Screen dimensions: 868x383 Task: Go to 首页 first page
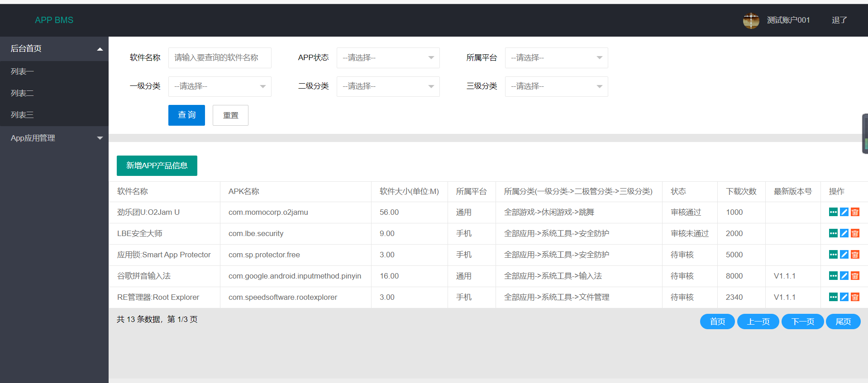[717, 322]
